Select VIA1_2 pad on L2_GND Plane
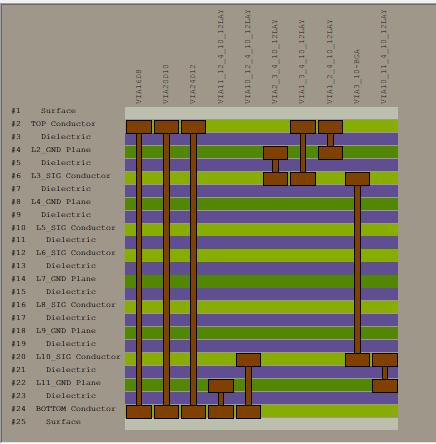This screenshot has height=444, width=436. [x=330, y=153]
